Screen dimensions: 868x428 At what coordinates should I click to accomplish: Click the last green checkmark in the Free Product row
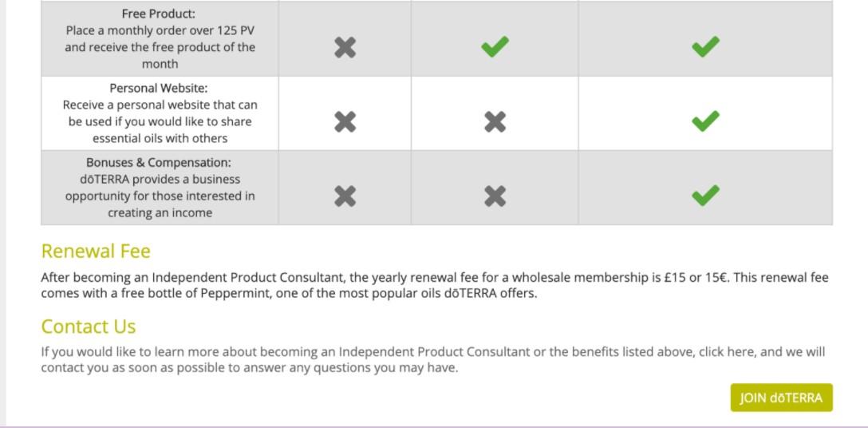705,47
